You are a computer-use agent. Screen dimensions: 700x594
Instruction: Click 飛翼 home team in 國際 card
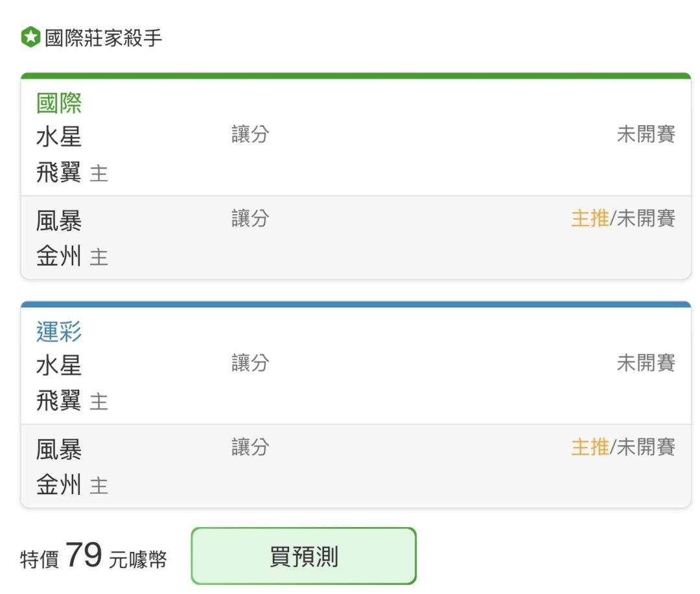click(59, 172)
